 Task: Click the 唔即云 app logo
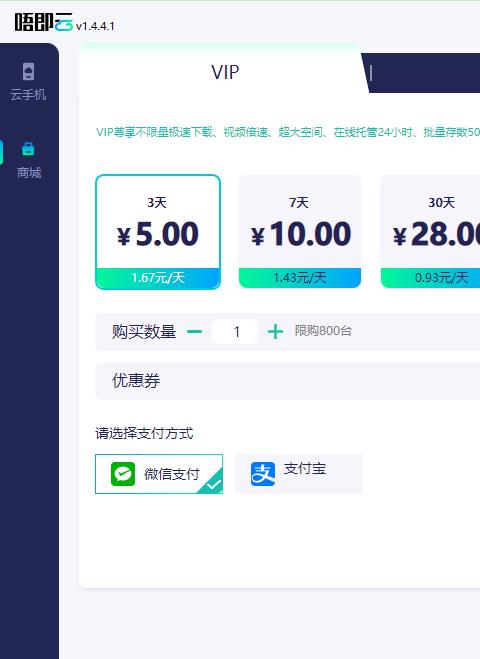point(44,22)
